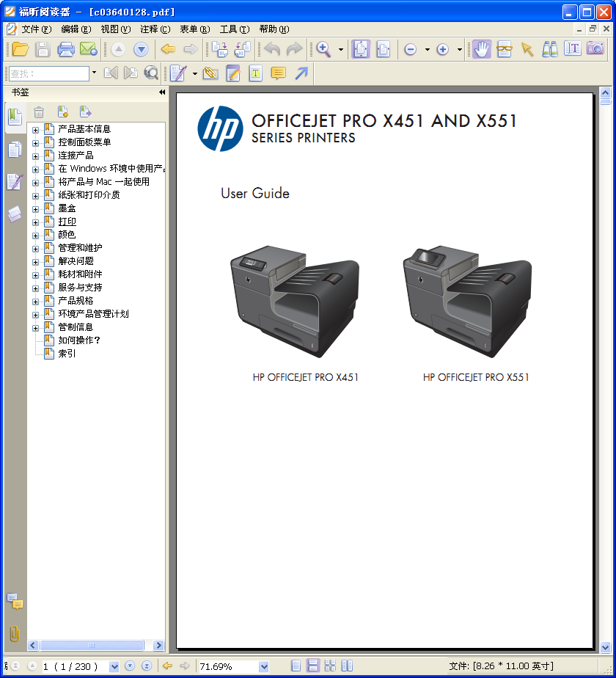Open the 工具 menu
Screen dimensions: 616x678
point(235,29)
